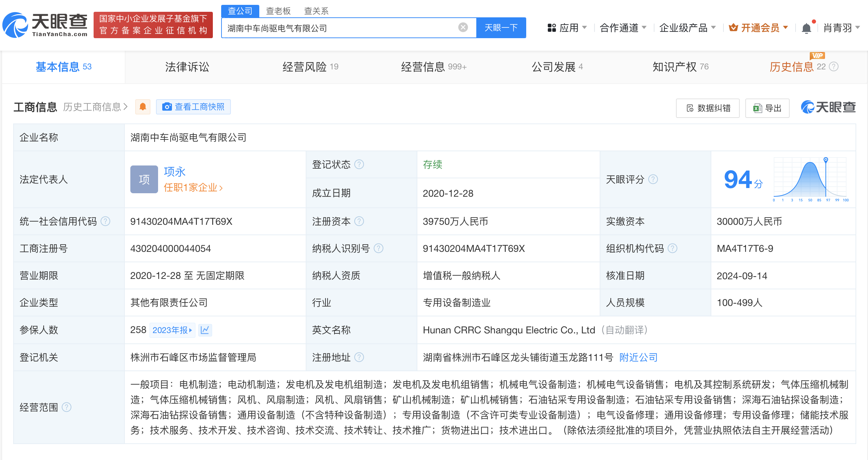Switch to the 查老板 search tab
The height and width of the screenshot is (460, 868).
[x=278, y=11]
